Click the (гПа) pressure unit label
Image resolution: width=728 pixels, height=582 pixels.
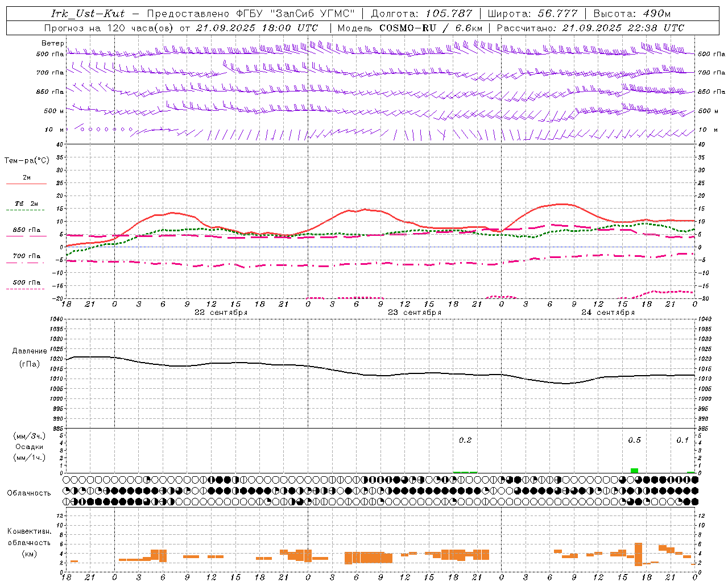(30, 364)
